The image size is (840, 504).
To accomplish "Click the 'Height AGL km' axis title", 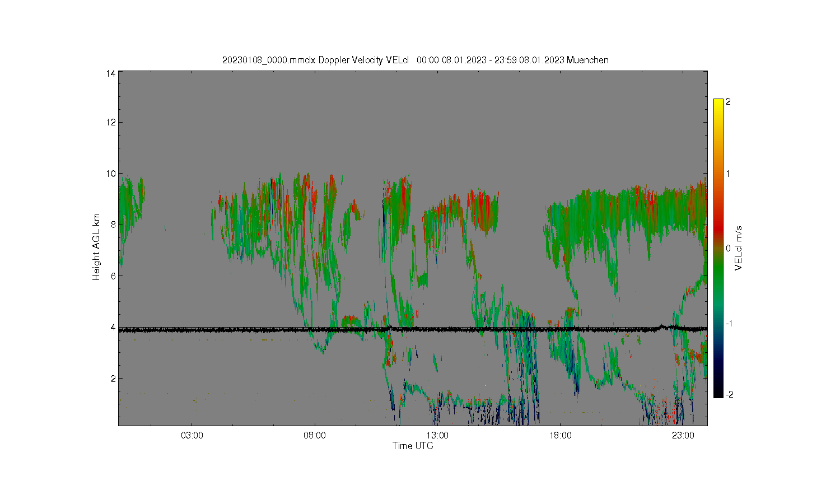I will [x=96, y=247].
